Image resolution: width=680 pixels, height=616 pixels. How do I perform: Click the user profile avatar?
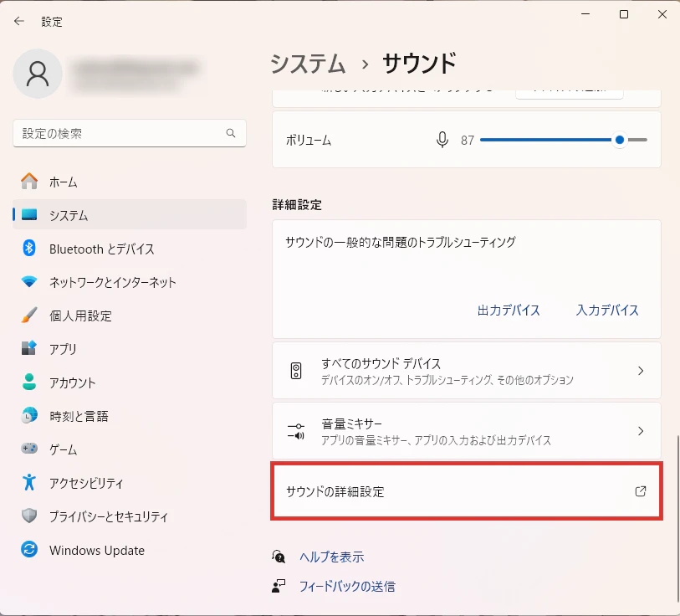38,74
